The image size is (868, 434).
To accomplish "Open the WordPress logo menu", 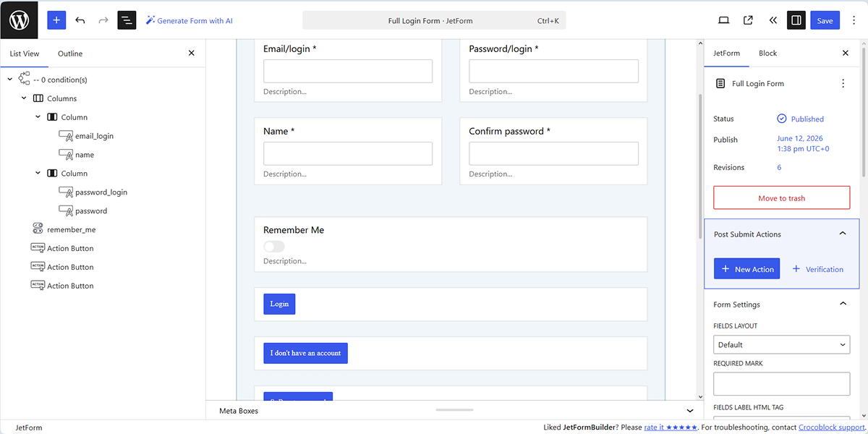I will (x=20, y=20).
